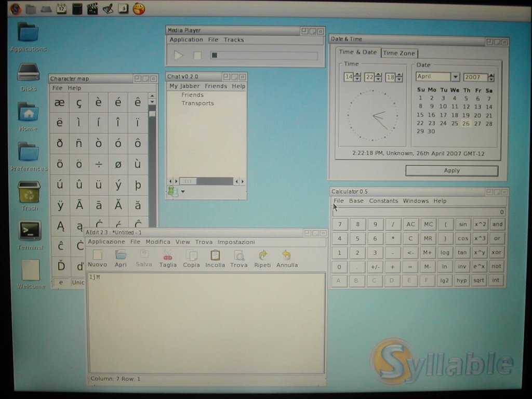Click the Apri folder icon in AEdit
Viewport: 532px width, 399px height.
click(121, 255)
